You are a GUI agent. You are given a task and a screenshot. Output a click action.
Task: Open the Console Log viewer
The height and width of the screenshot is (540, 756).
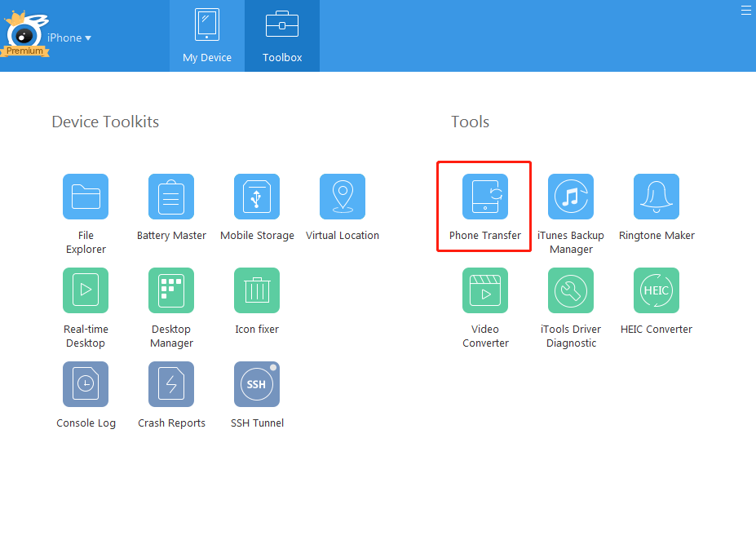[86, 384]
